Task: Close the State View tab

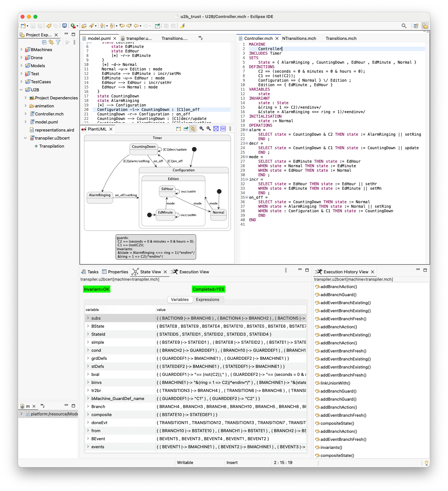Action: [x=165, y=272]
